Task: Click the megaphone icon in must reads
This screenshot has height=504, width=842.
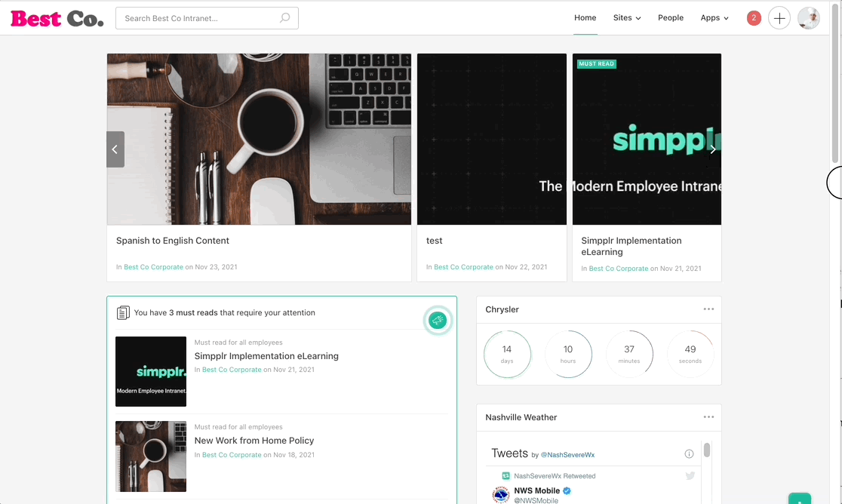Action: (438, 321)
